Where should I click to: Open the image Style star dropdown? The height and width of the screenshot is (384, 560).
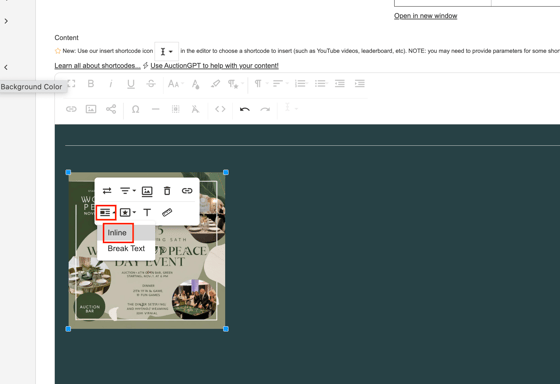pos(128,213)
